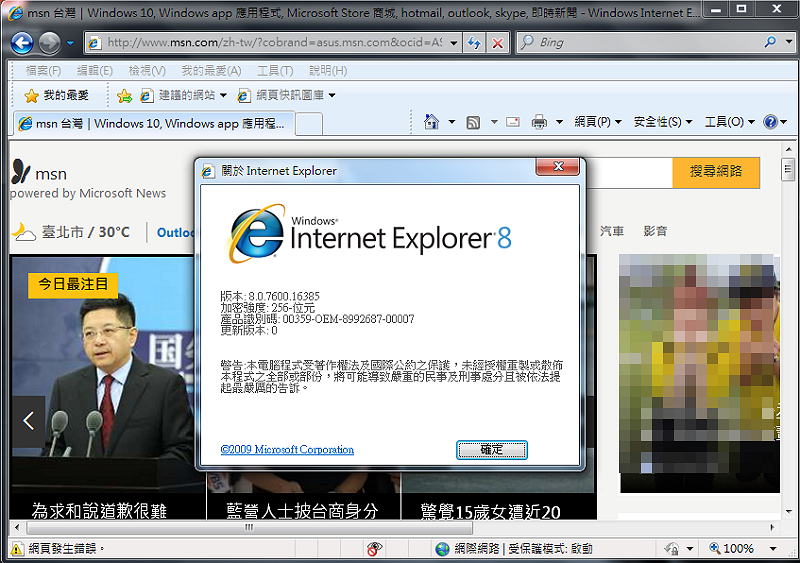Click the 版本: 8.0.7600.16385 text

270,296
